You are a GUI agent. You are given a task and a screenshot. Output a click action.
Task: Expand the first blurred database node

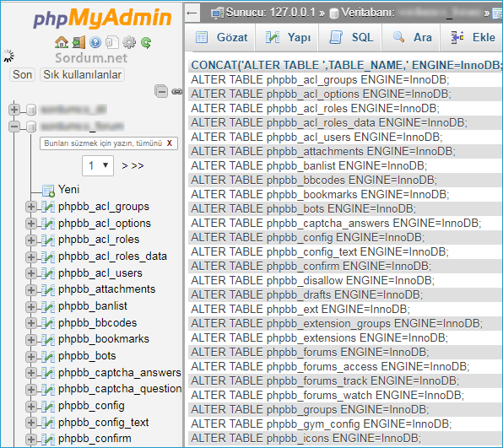click(x=14, y=110)
